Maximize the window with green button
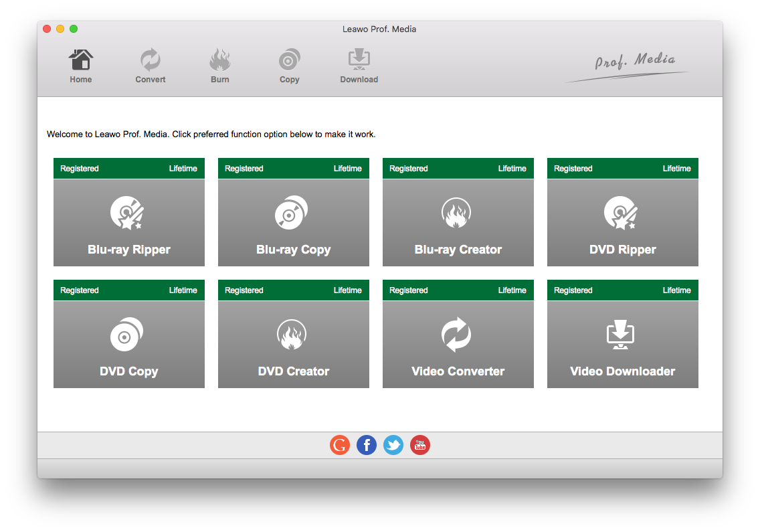The image size is (760, 532). coord(74,29)
